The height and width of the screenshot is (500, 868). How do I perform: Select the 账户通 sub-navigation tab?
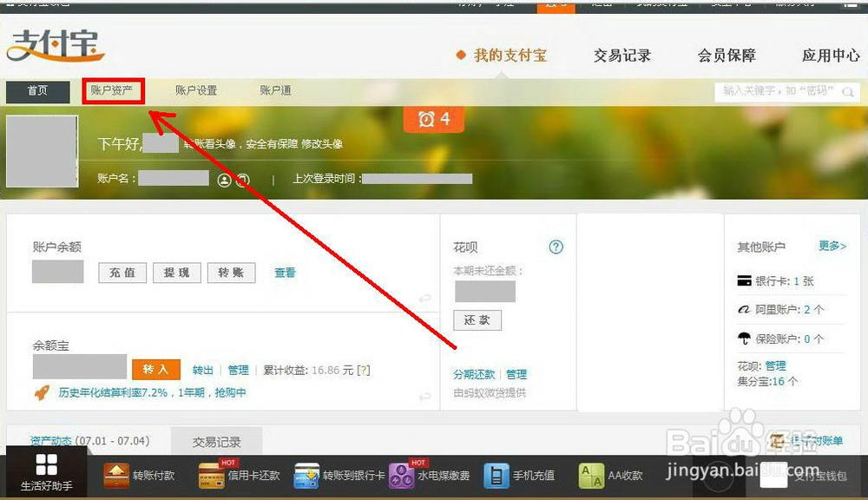275,90
